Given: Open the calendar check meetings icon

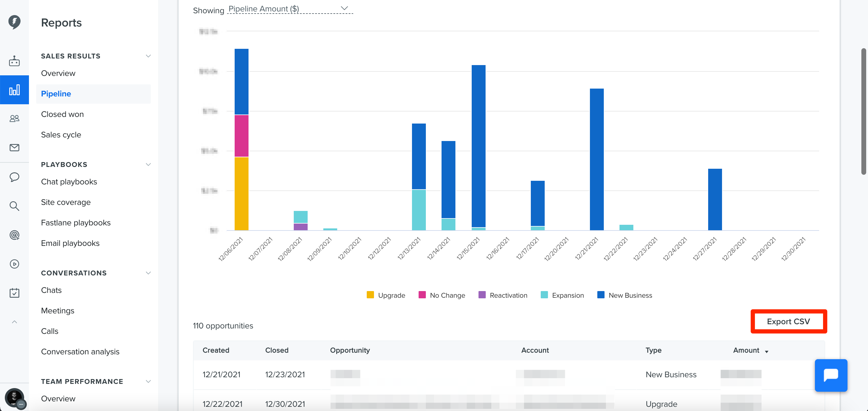Looking at the screenshot, I should click(x=14, y=293).
